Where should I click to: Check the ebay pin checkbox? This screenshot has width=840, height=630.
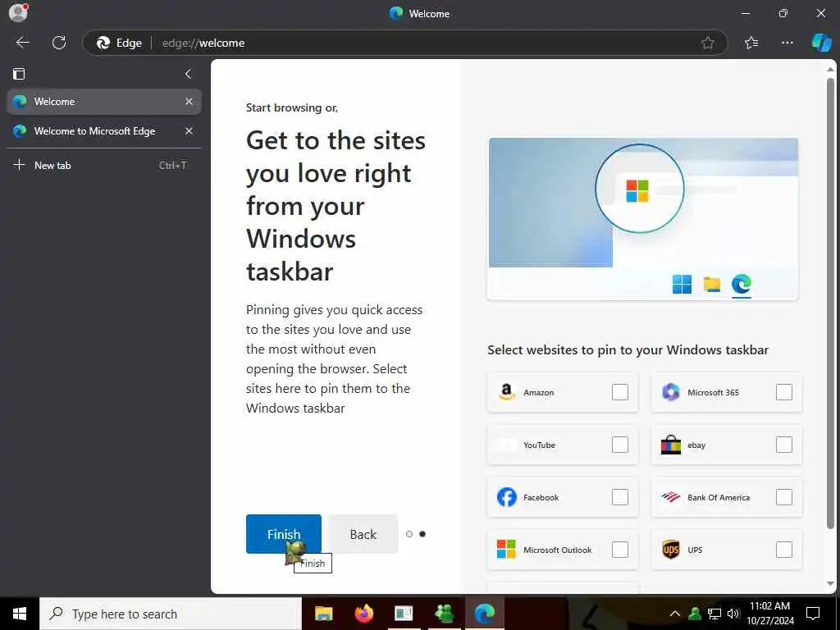[783, 445]
